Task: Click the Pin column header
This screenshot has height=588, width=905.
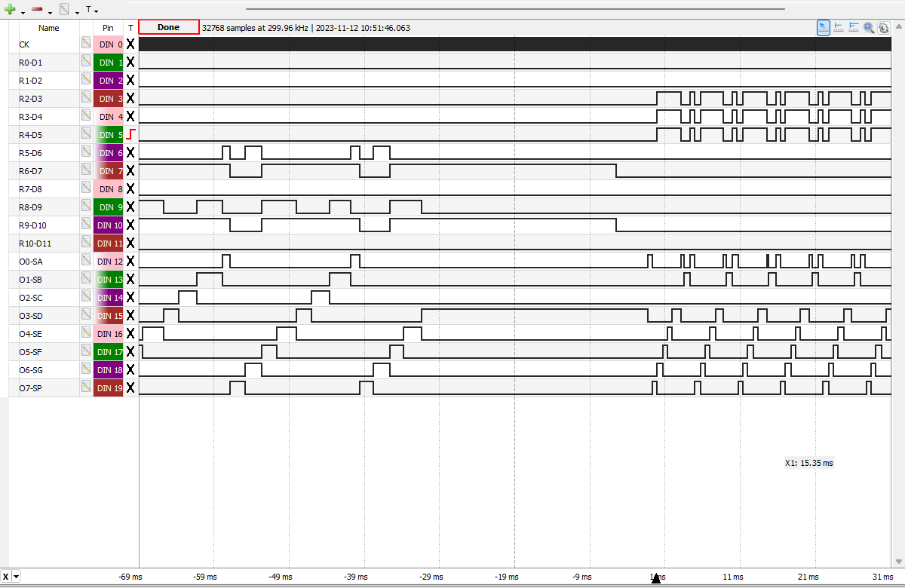Action: coord(108,28)
